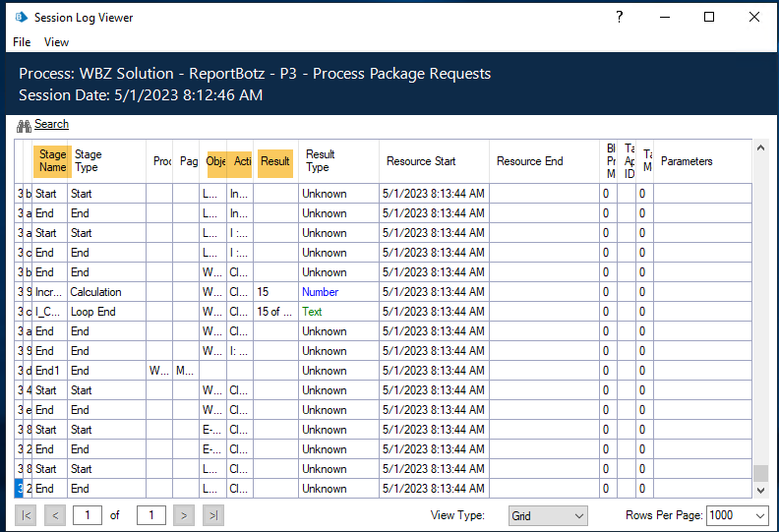Click the 'M...' page cell in End1 row
This screenshot has width=779, height=532.
click(x=186, y=371)
